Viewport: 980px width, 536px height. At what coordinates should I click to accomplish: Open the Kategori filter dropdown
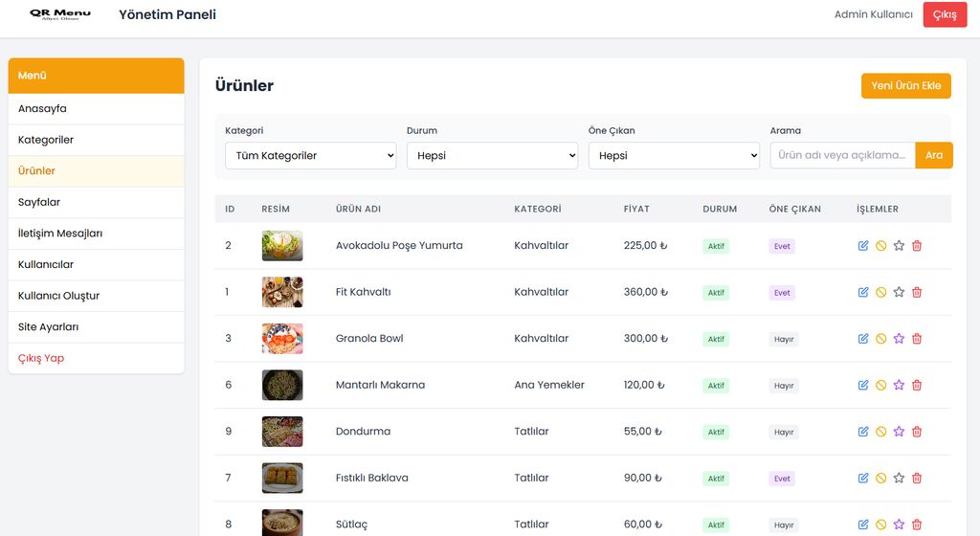(311, 156)
